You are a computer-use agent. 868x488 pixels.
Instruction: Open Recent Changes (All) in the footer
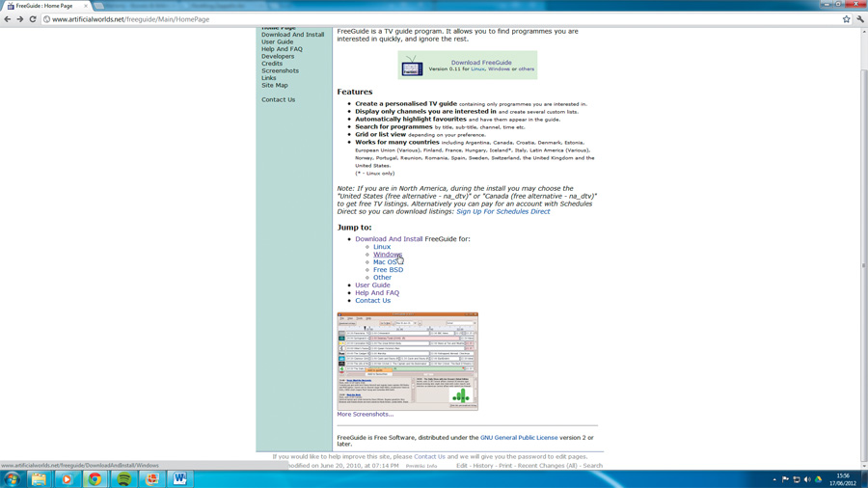point(548,465)
